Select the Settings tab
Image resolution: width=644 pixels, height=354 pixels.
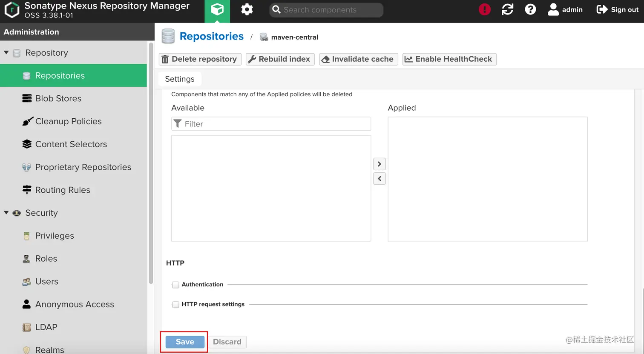(180, 79)
